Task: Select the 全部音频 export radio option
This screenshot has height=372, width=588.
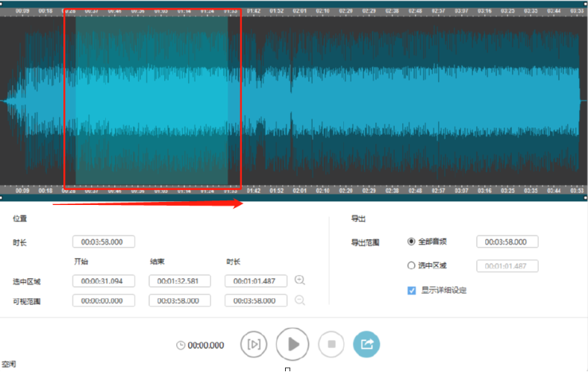Action: [411, 242]
